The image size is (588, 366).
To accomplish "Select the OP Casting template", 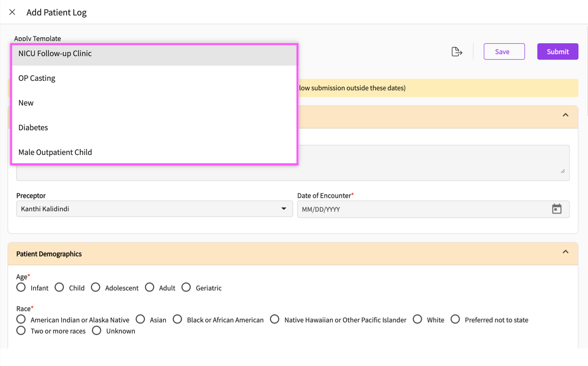I will click(37, 78).
